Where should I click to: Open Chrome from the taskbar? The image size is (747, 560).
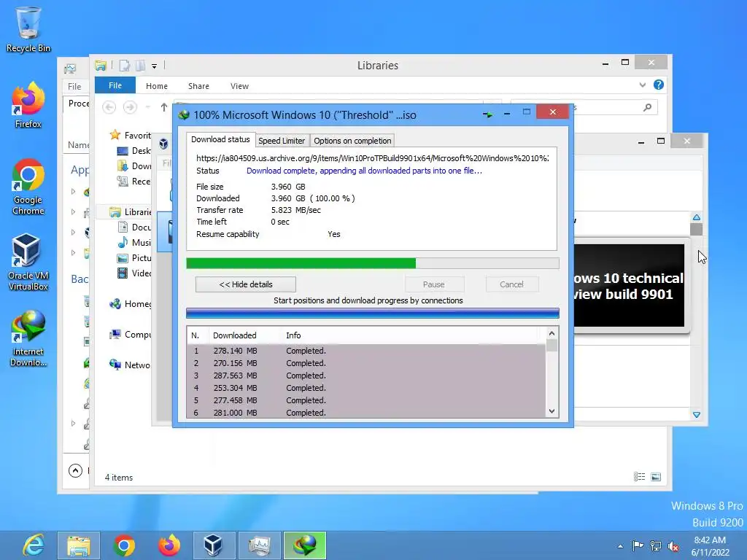pyautogui.click(x=124, y=545)
